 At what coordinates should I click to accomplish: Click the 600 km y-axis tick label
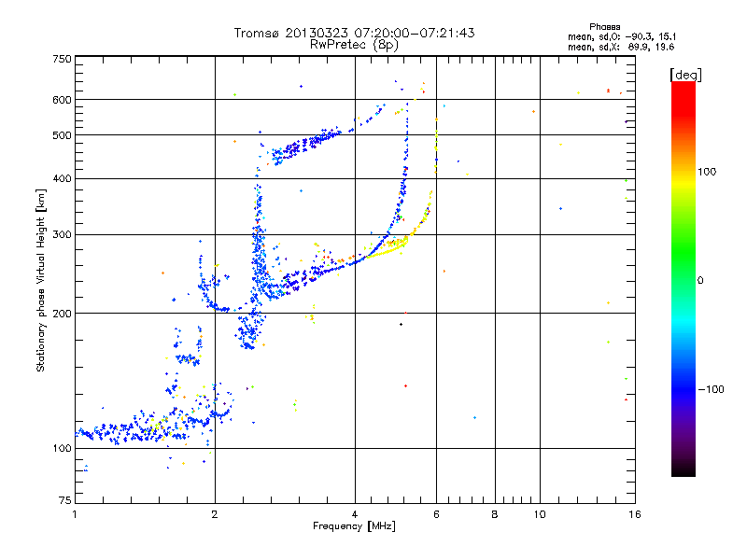pyautogui.click(x=62, y=100)
